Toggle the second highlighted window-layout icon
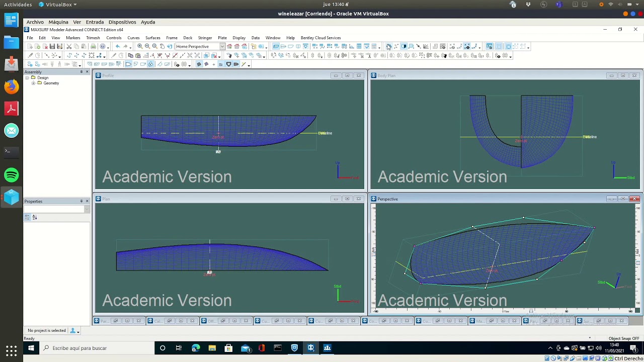644x362 pixels. (508, 46)
